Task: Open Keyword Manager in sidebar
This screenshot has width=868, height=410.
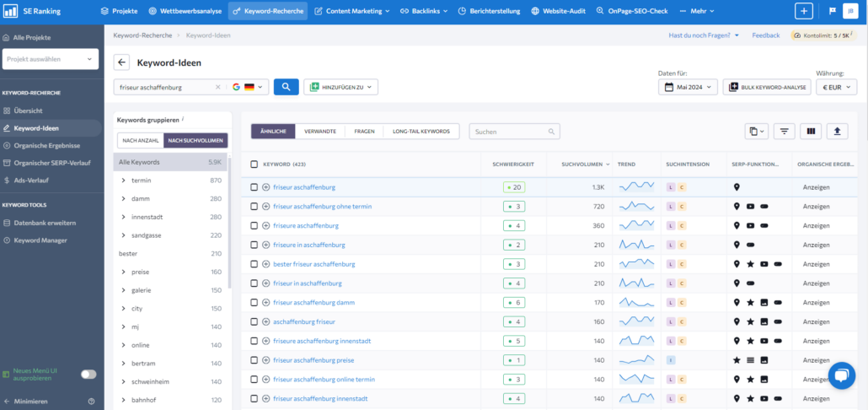Action: pyautogui.click(x=40, y=240)
